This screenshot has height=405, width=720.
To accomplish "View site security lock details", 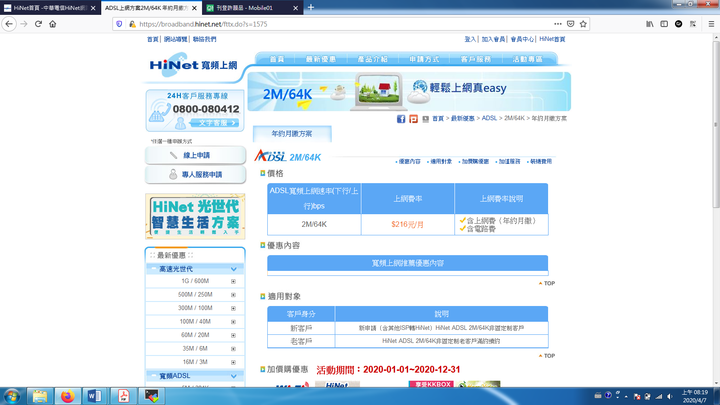I will coord(132,24).
